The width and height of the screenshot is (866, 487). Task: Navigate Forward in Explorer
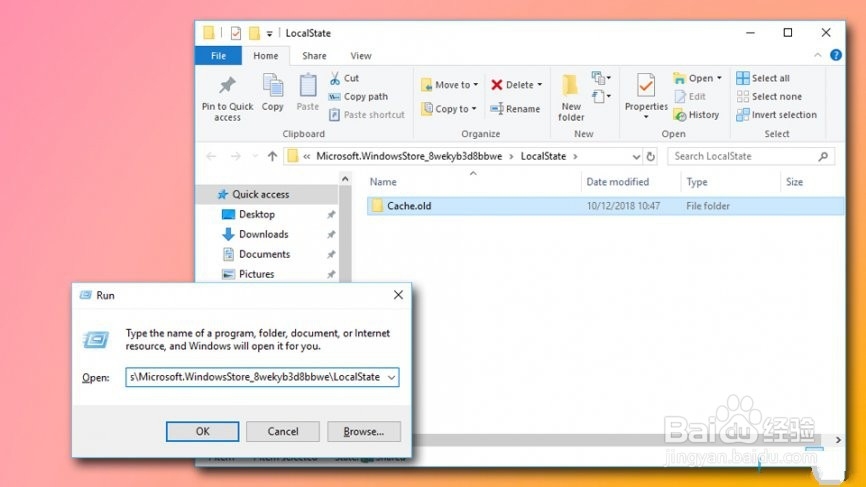point(235,156)
